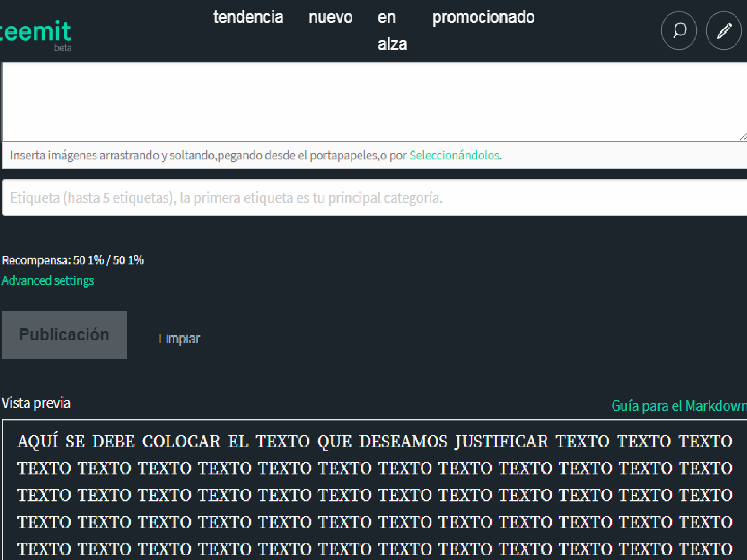Open Advanced settings link
This screenshot has height=560, width=747.
[48, 280]
